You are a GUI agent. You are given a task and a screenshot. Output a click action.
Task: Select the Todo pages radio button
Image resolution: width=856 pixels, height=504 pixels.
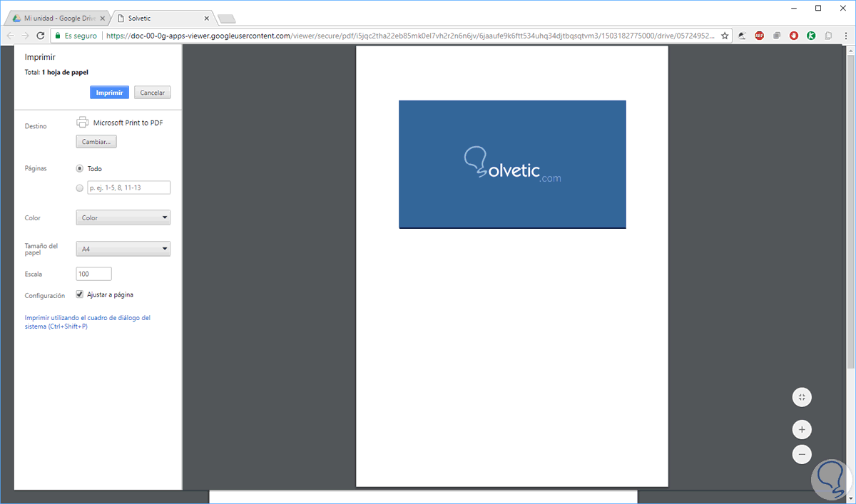[x=79, y=169]
